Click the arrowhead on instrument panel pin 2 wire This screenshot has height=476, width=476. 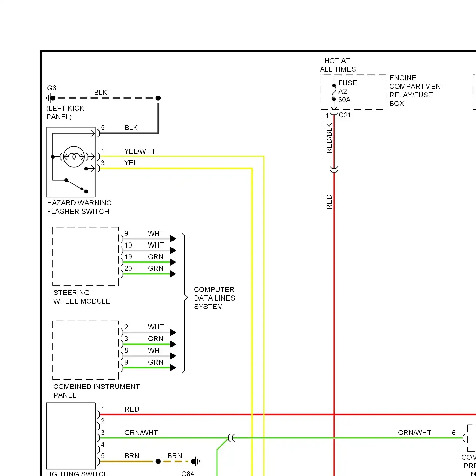click(x=173, y=332)
